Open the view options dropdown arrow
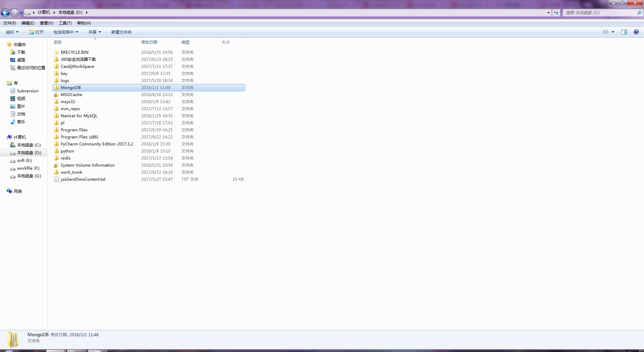Screen dimensions: 644x352 pyautogui.click(x=613, y=32)
